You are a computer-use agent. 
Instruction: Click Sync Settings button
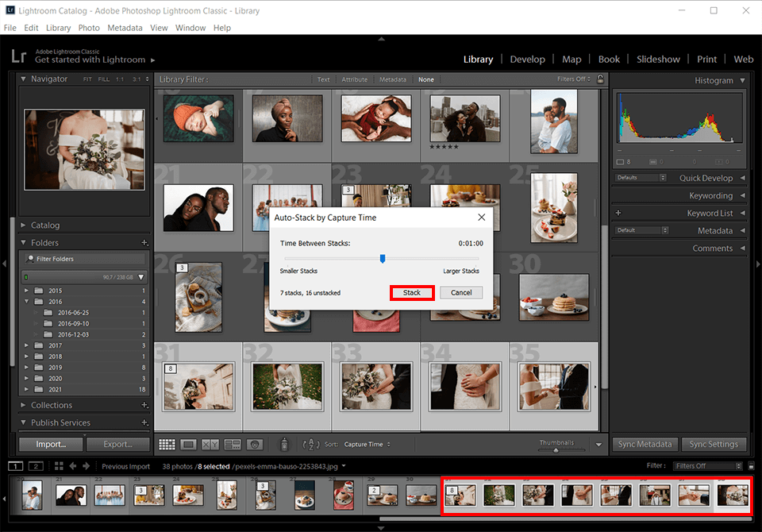point(714,444)
